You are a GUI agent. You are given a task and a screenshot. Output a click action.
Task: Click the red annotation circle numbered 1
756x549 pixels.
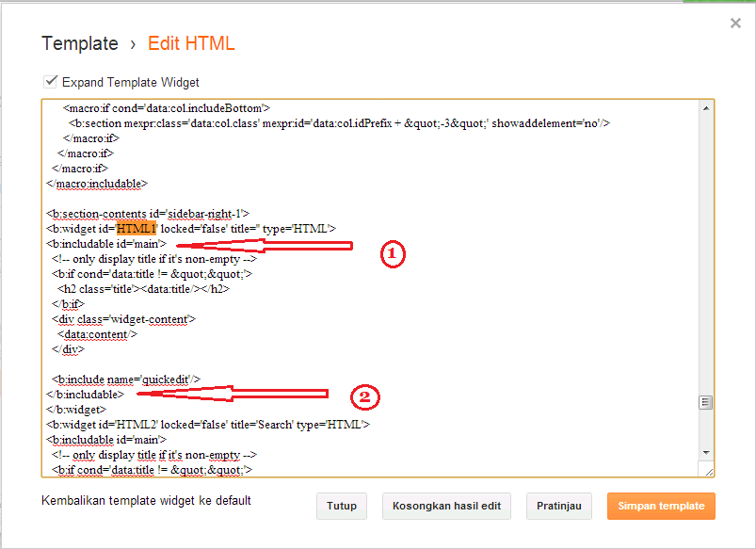(x=393, y=254)
